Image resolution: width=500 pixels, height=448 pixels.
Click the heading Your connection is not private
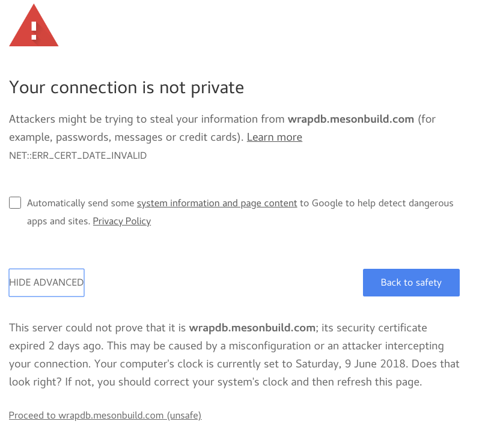tap(126, 87)
